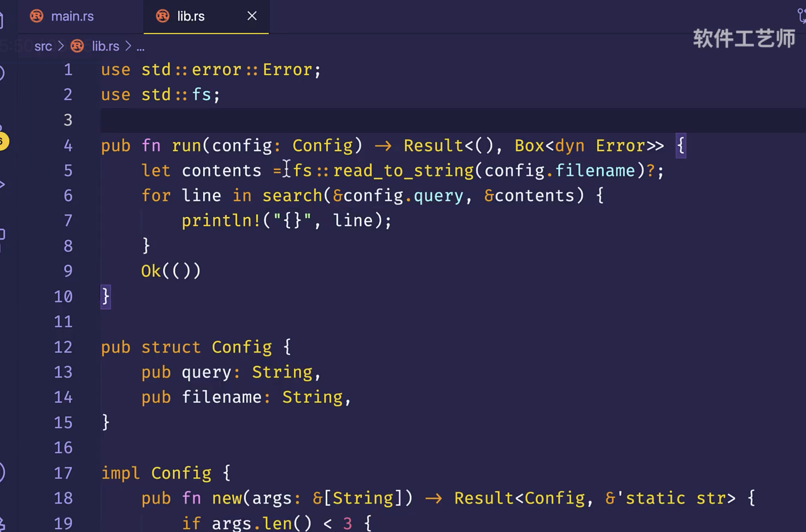Click line number 17 beside impl Config

pyautogui.click(x=63, y=473)
